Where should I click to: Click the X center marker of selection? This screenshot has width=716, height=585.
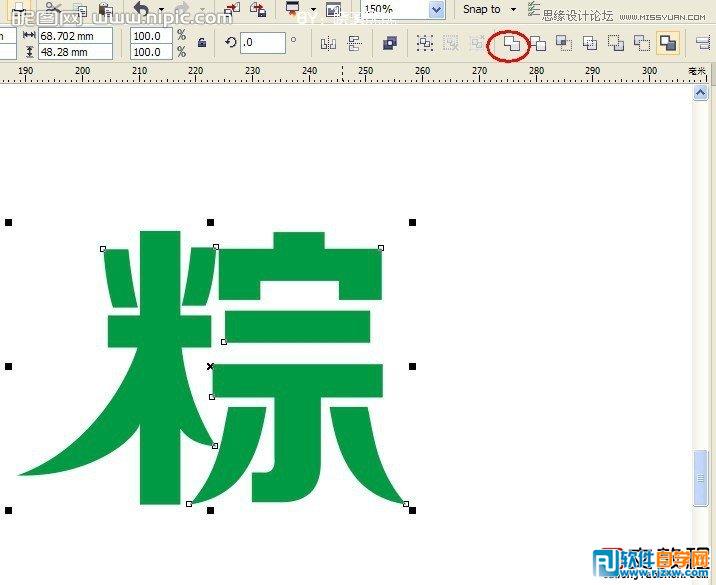pyautogui.click(x=210, y=366)
